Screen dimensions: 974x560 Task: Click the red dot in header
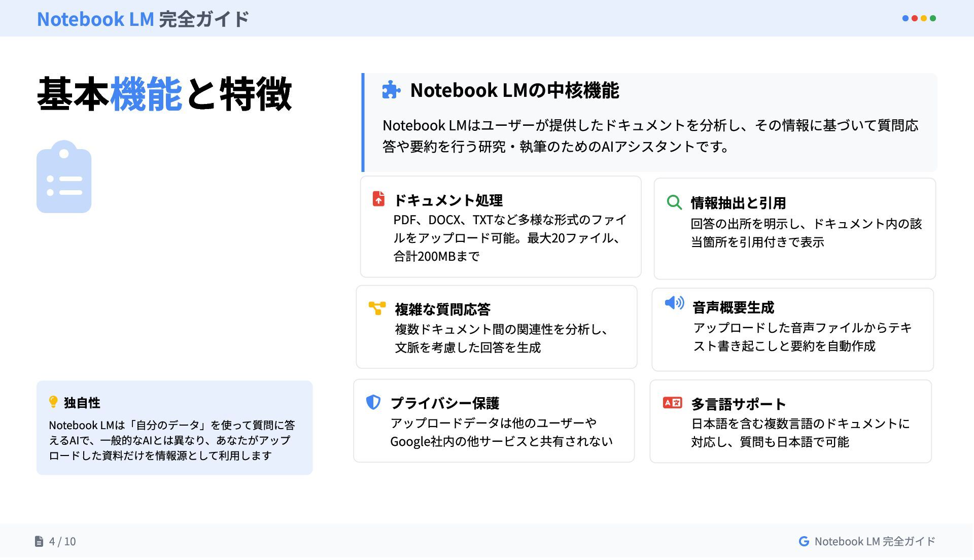[x=915, y=18]
